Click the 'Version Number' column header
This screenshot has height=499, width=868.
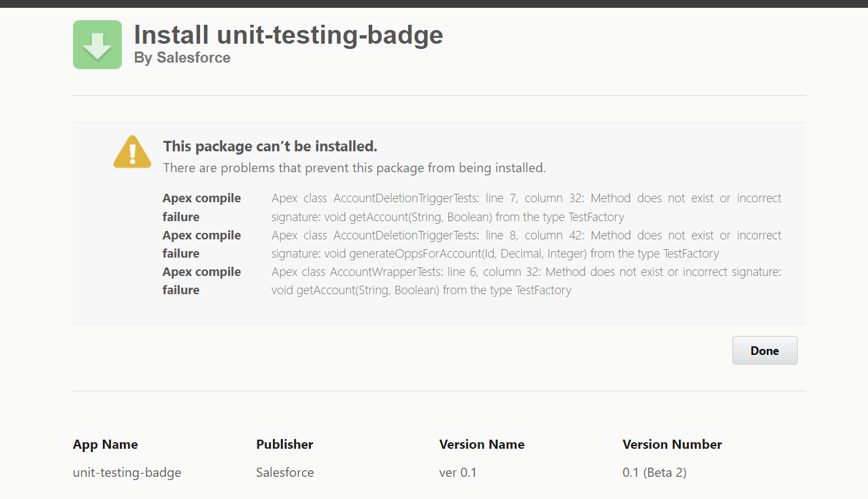(672, 444)
